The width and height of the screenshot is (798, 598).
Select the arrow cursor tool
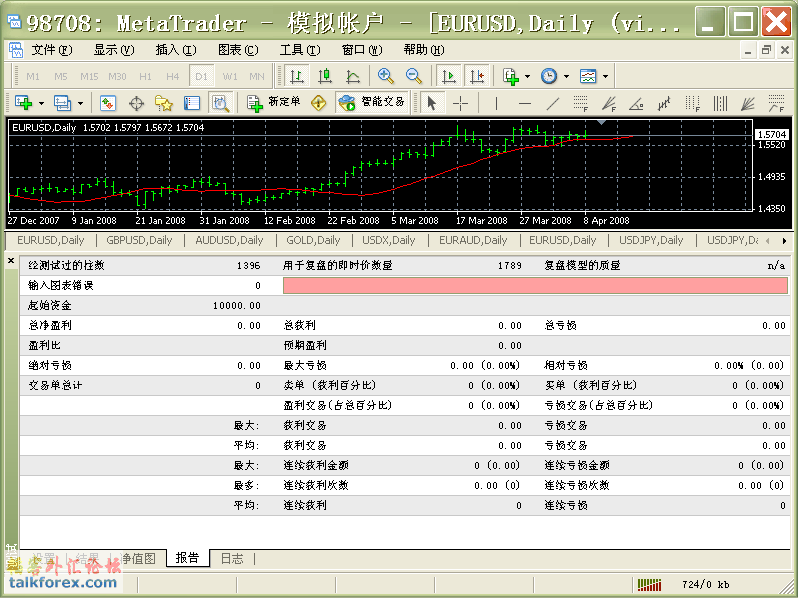432,103
